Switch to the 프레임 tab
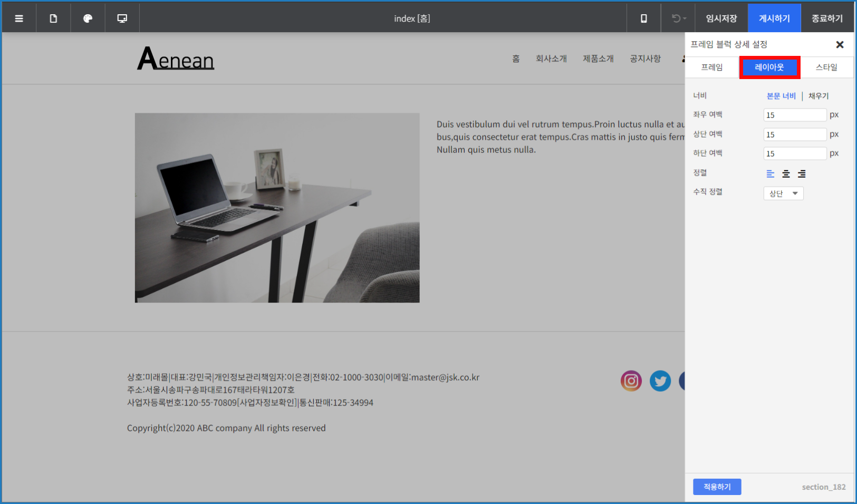 (711, 67)
